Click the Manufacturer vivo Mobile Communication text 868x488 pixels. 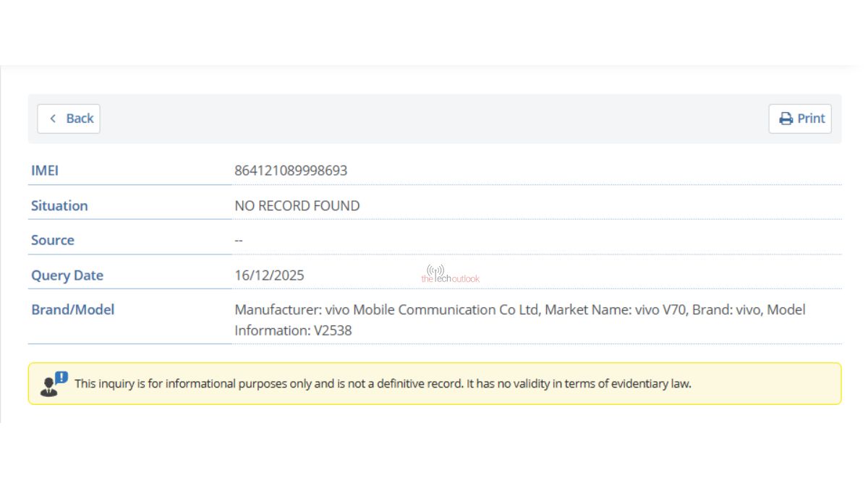tap(387, 309)
